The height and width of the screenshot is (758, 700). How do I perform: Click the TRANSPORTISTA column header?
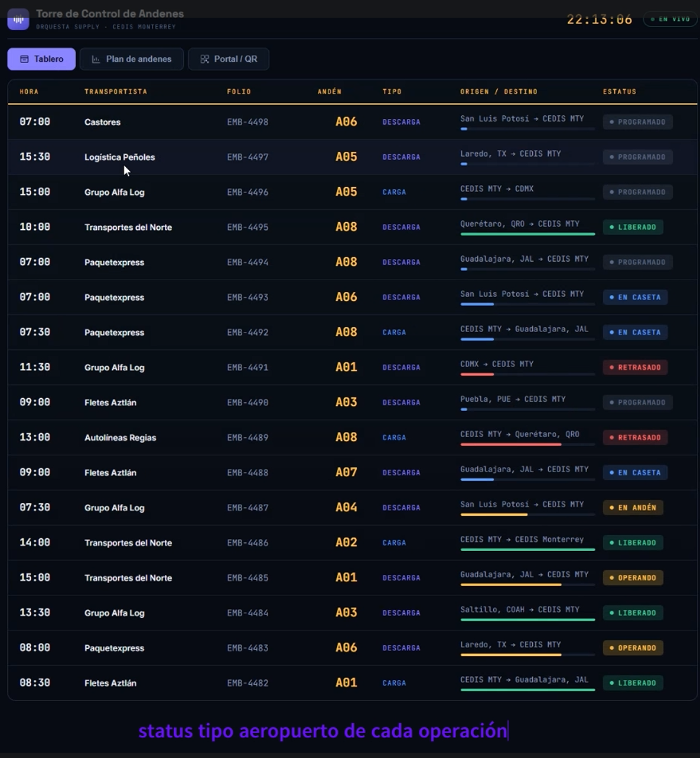[x=116, y=92]
